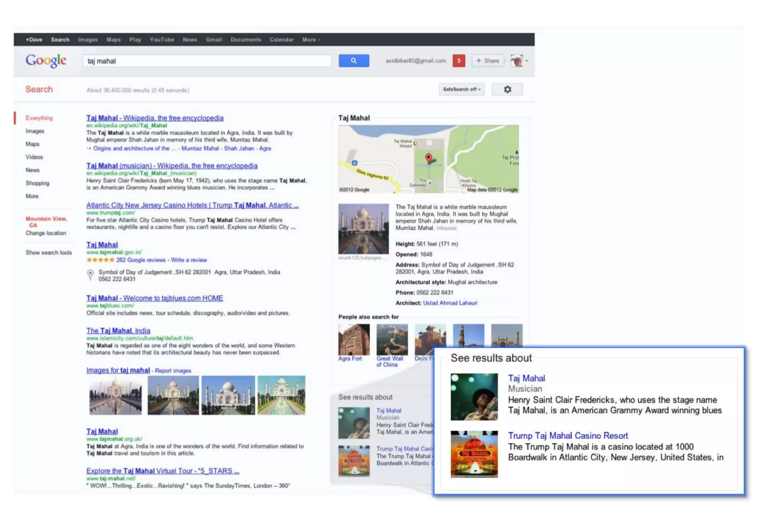769x532 pixels.
Task: Click the star rating for tajmahal.gov.in
Action: point(100,260)
